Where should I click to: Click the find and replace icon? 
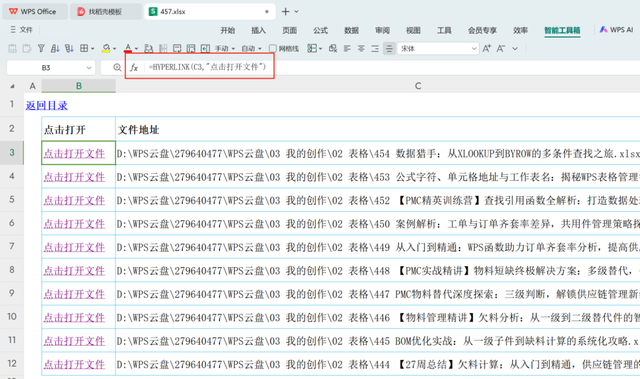pyautogui.click(x=149, y=49)
